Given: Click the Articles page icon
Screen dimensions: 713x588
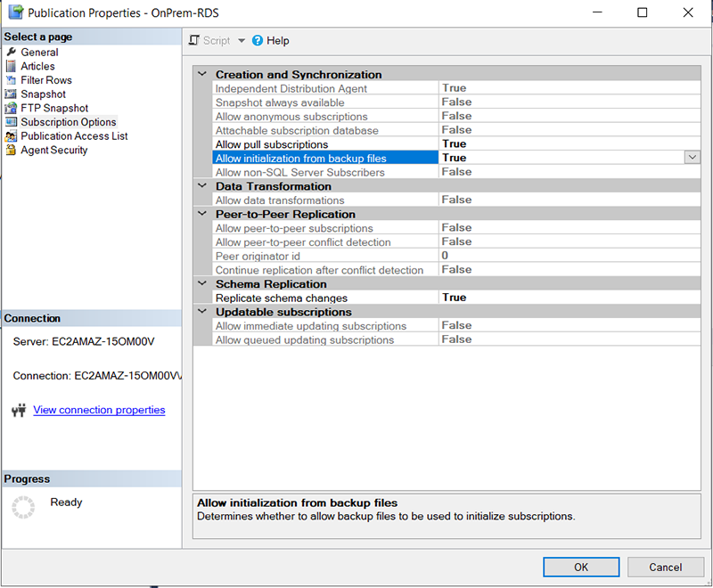Looking at the screenshot, I should (12, 66).
